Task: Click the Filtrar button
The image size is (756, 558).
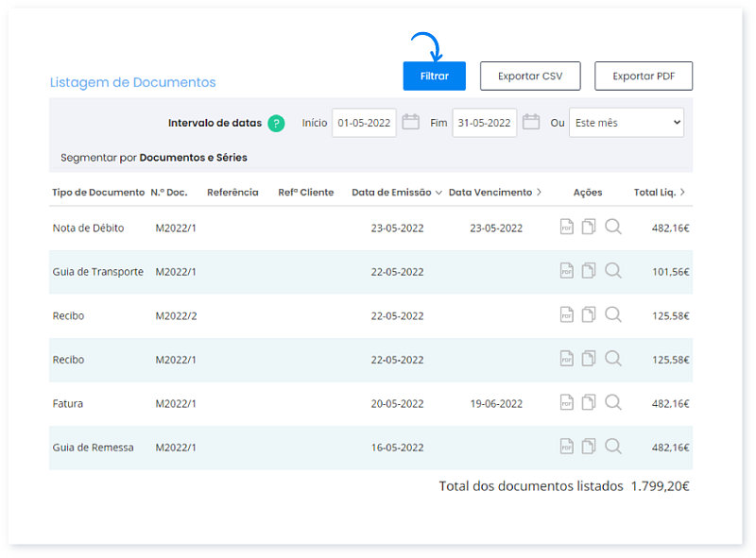Action: (434, 76)
